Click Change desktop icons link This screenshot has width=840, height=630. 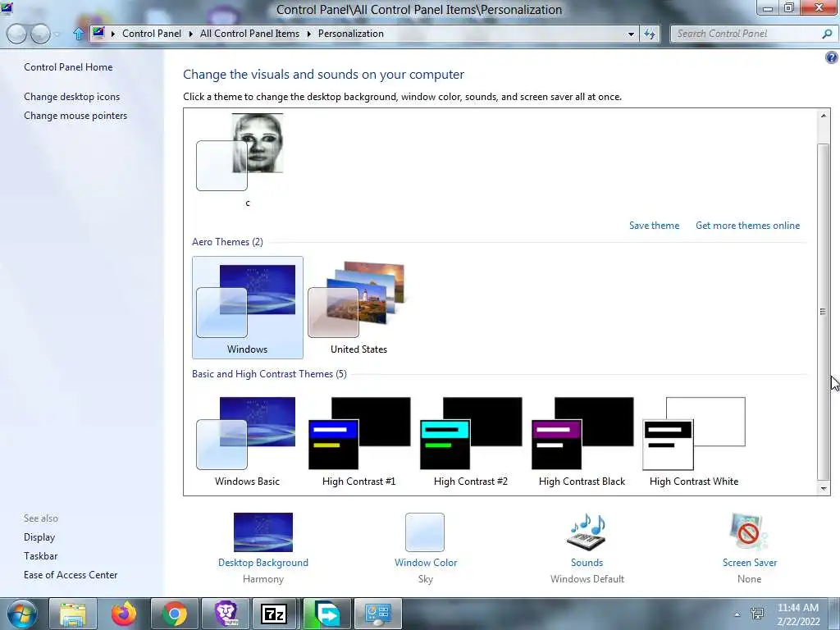[72, 97]
